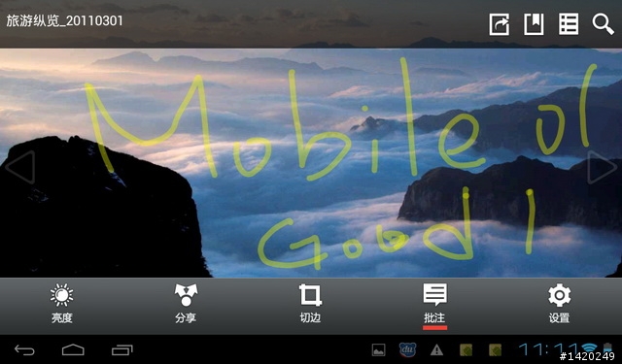Go to next page with right arrow
This screenshot has height=364, width=622.
click(602, 167)
